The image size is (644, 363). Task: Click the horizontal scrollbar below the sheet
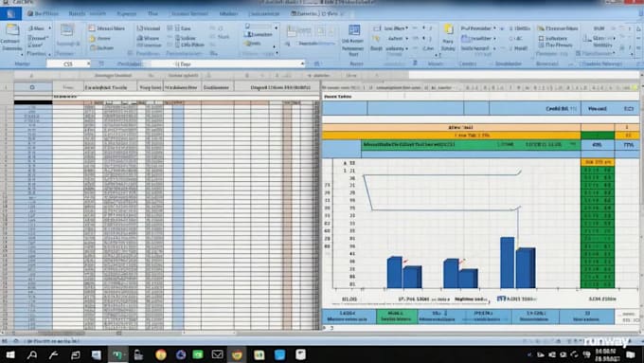(160, 333)
